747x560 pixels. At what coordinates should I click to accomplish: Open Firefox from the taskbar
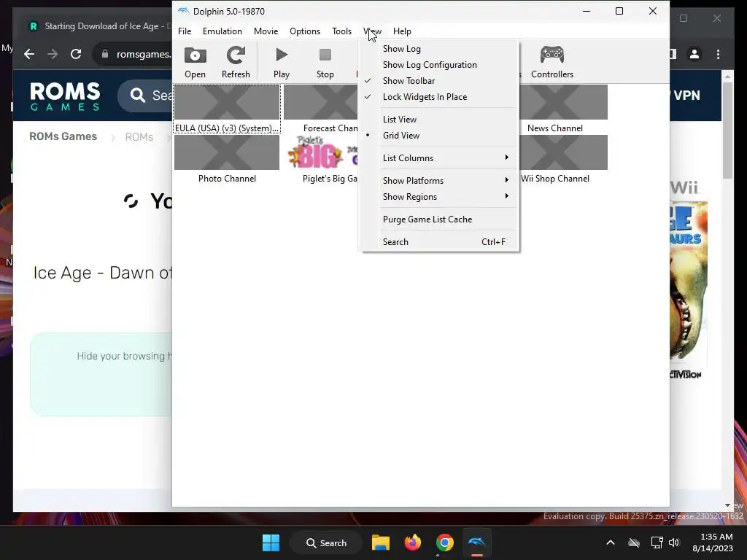coord(413,542)
